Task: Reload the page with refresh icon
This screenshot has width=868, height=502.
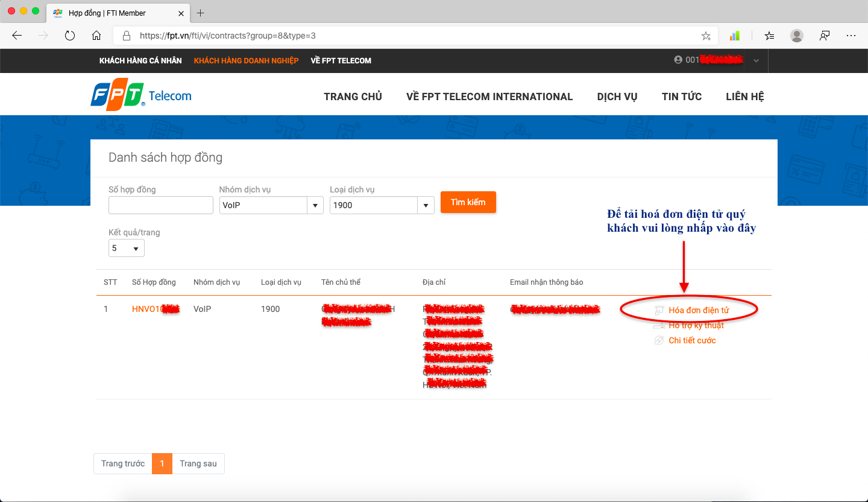Action: [70, 36]
